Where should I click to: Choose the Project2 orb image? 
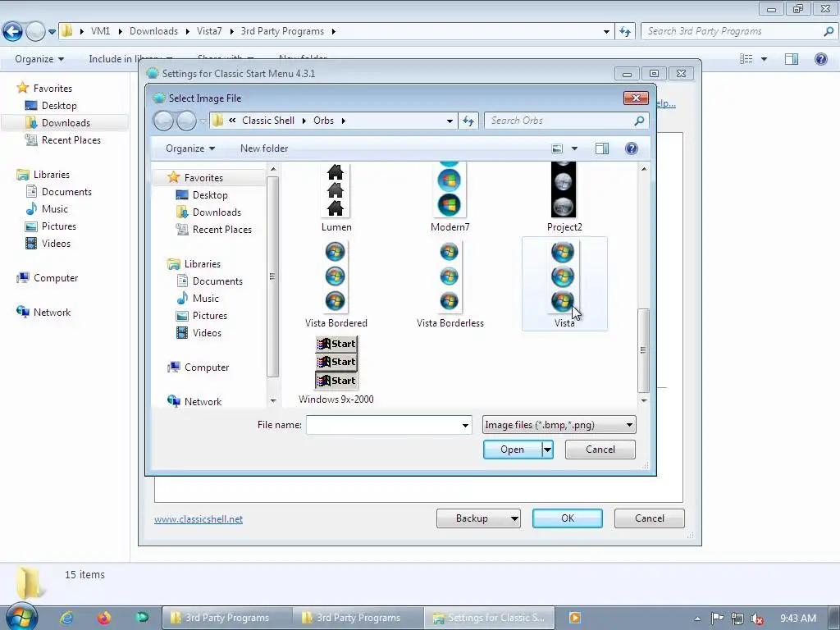click(564, 190)
